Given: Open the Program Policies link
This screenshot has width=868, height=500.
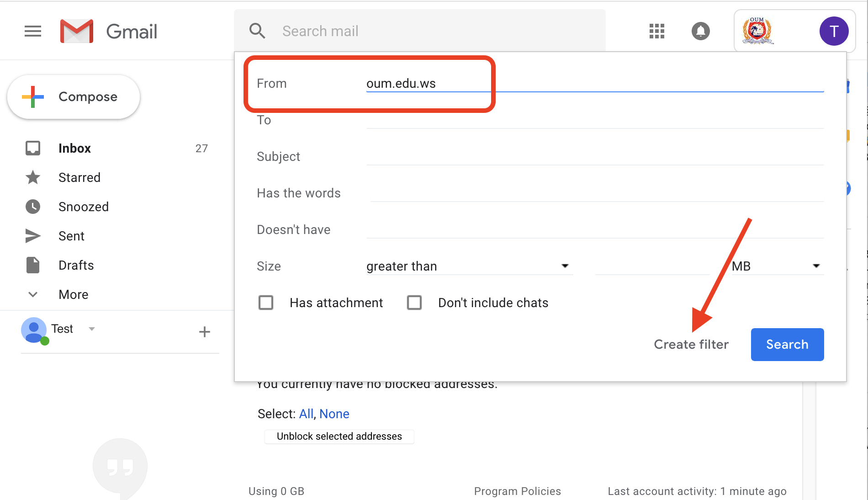Looking at the screenshot, I should pos(518,491).
